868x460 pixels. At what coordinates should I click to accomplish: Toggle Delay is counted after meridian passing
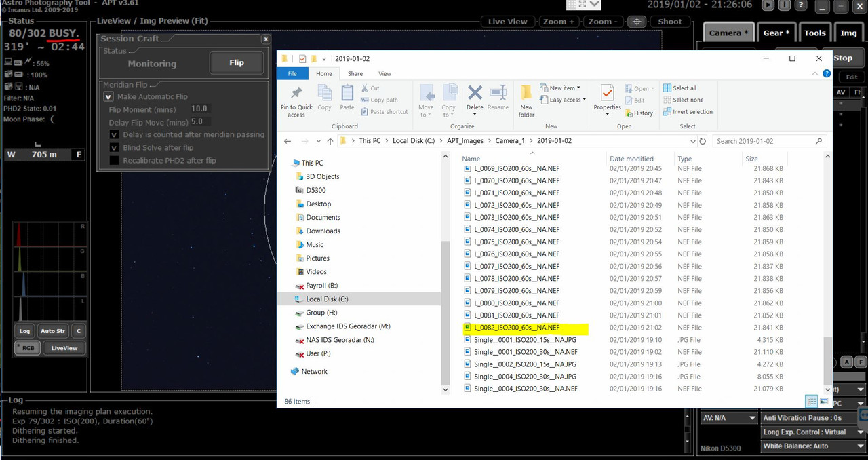[x=115, y=134]
